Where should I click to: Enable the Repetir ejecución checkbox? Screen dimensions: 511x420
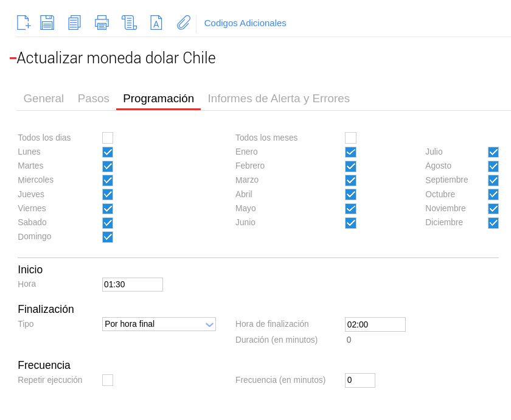click(108, 380)
